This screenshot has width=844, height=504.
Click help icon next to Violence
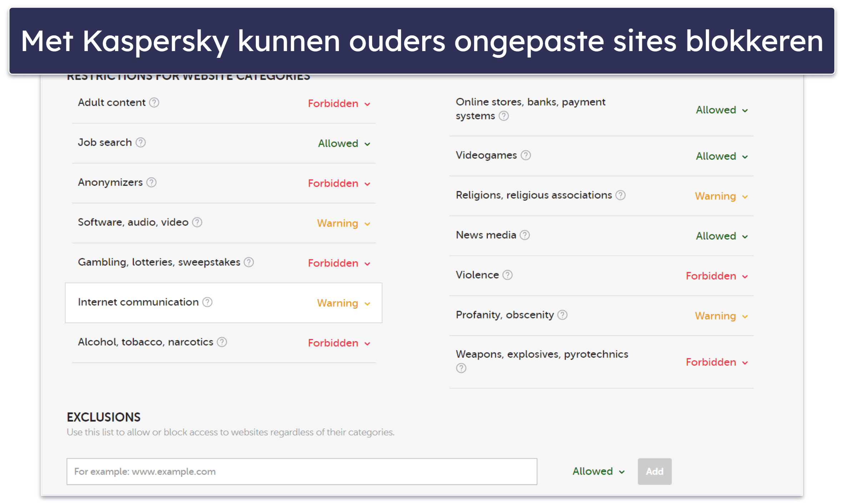508,275
